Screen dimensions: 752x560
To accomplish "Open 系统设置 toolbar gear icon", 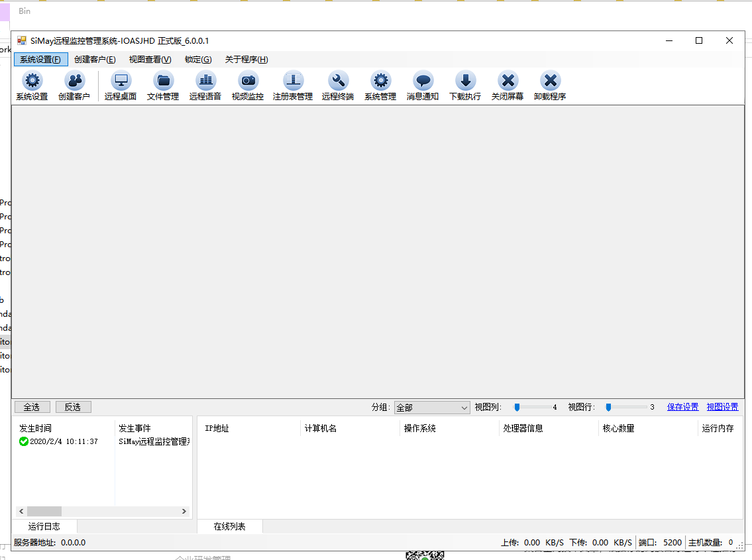I will point(32,86).
